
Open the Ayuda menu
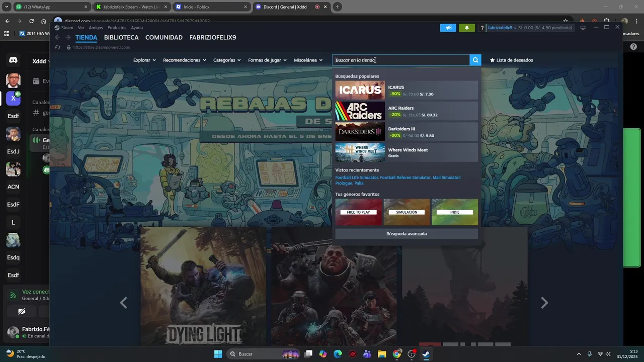point(137,28)
